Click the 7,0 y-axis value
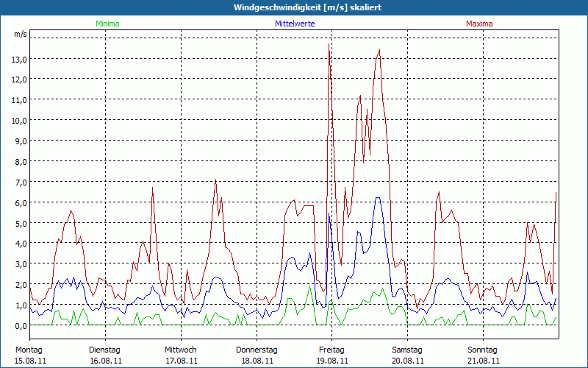The width and height of the screenshot is (588, 368). tap(21, 183)
